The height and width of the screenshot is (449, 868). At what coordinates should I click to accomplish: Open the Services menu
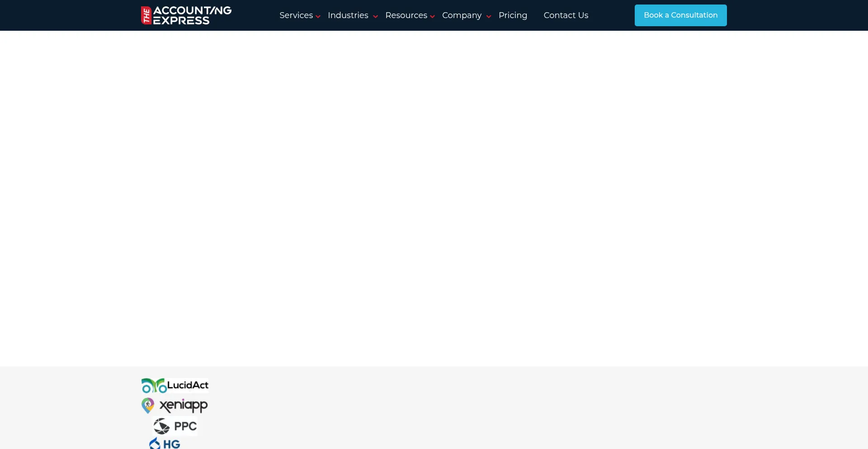pyautogui.click(x=296, y=15)
